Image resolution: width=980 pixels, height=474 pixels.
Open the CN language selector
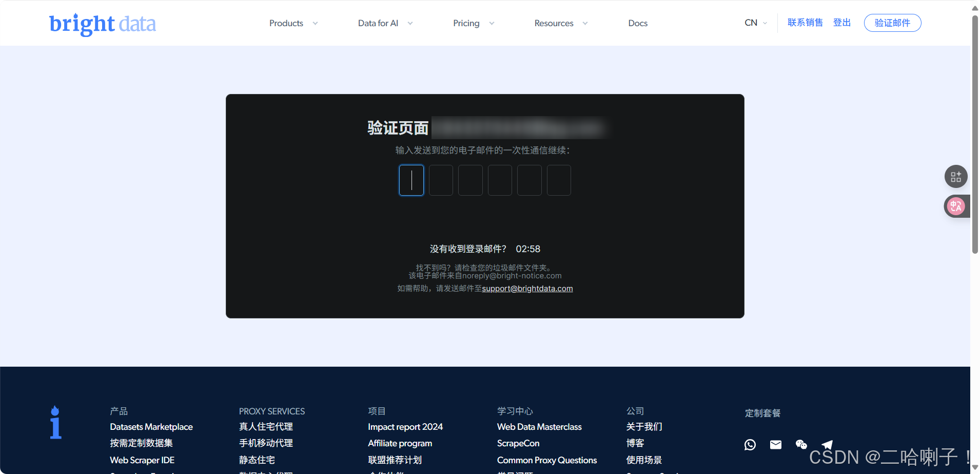click(756, 23)
